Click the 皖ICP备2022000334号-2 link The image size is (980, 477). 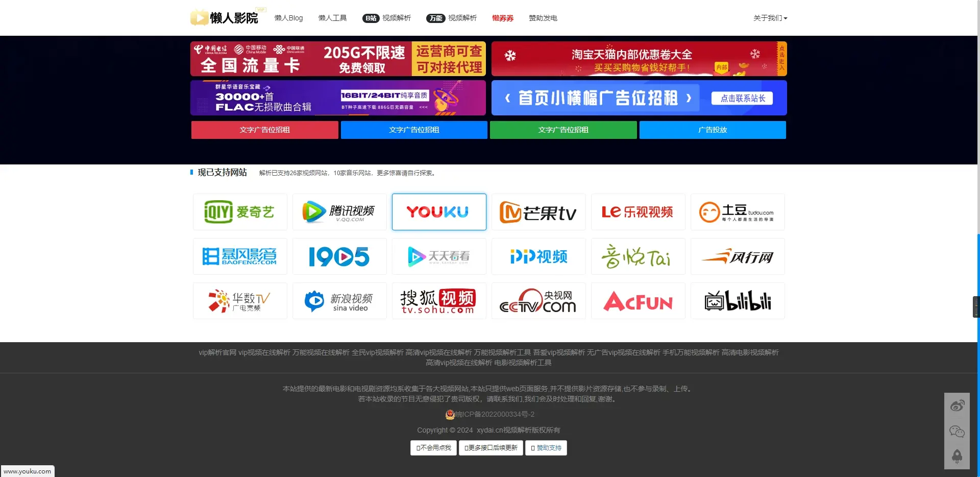[x=495, y=414]
